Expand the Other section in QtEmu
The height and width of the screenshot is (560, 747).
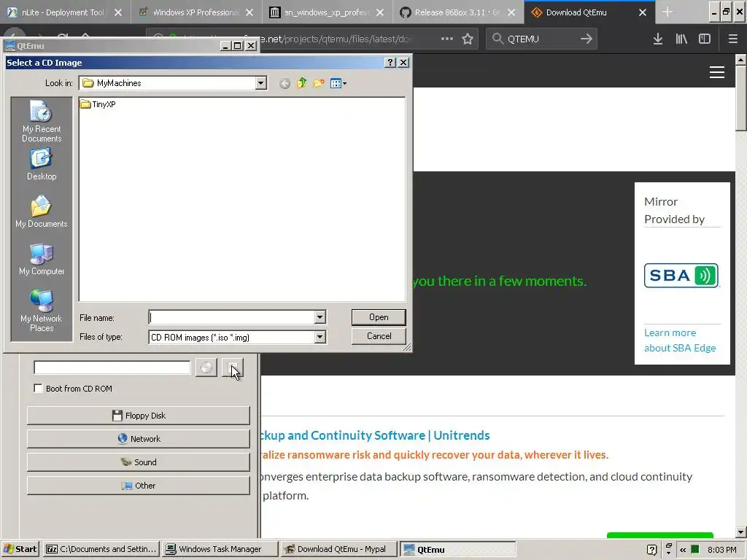click(x=138, y=485)
